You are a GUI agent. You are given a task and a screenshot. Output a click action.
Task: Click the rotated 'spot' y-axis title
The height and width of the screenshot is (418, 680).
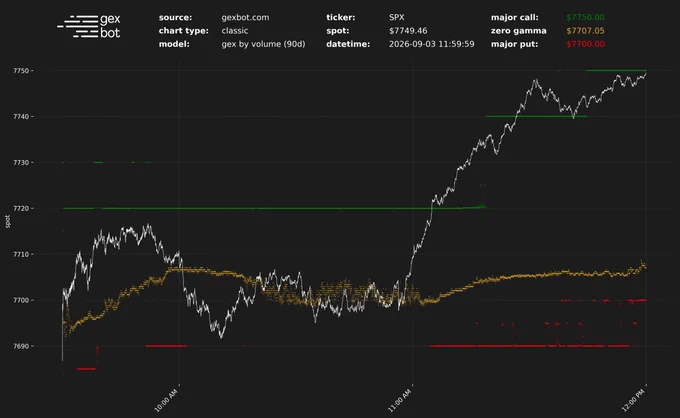click(7, 222)
